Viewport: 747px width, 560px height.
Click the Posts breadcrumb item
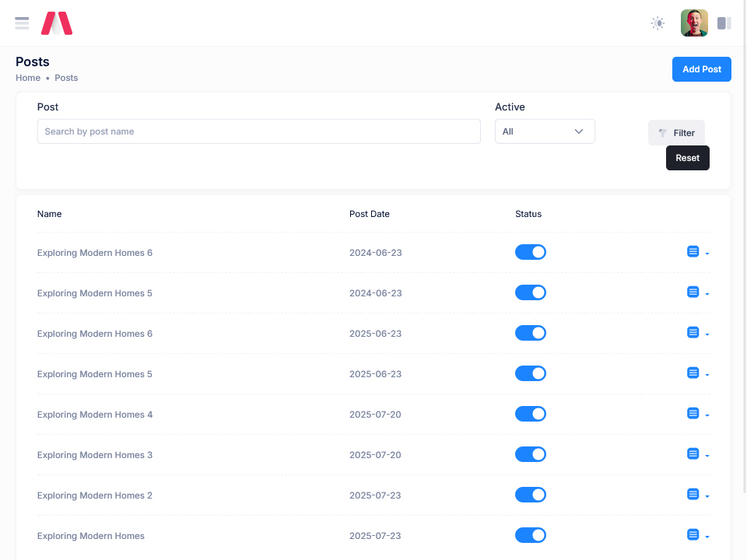(66, 78)
